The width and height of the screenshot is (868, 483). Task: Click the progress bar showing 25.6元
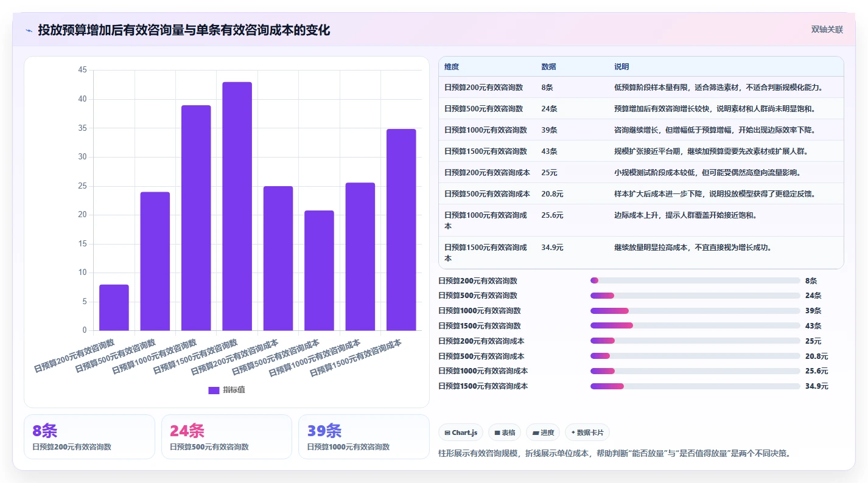[x=695, y=371]
